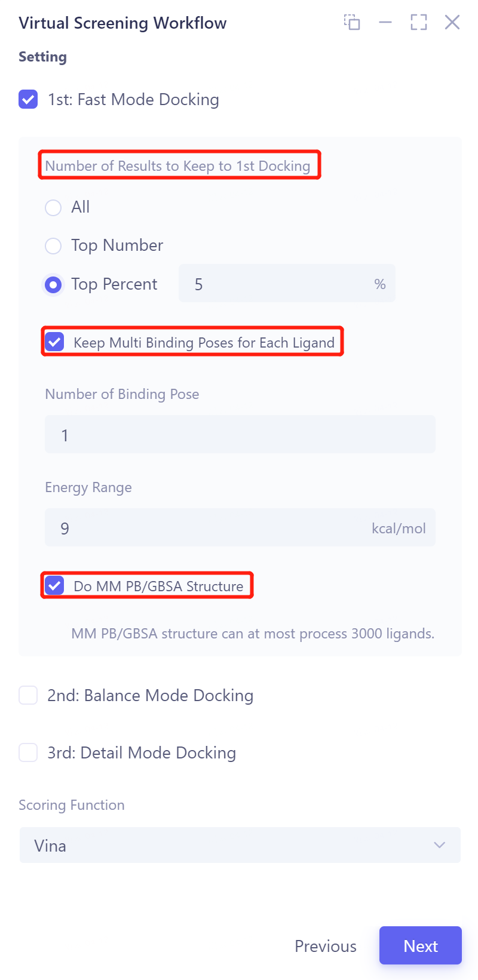Close the Virtual Screening Workflow dialog

452,23
